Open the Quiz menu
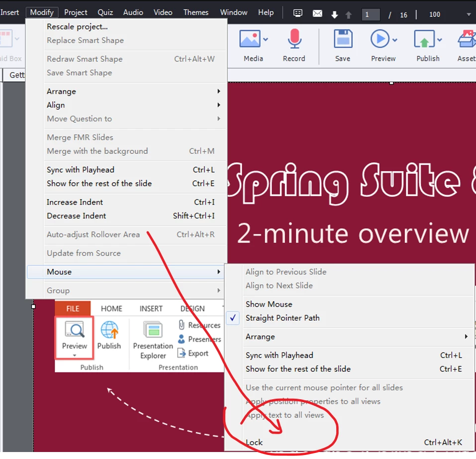476x459 pixels. [105, 12]
